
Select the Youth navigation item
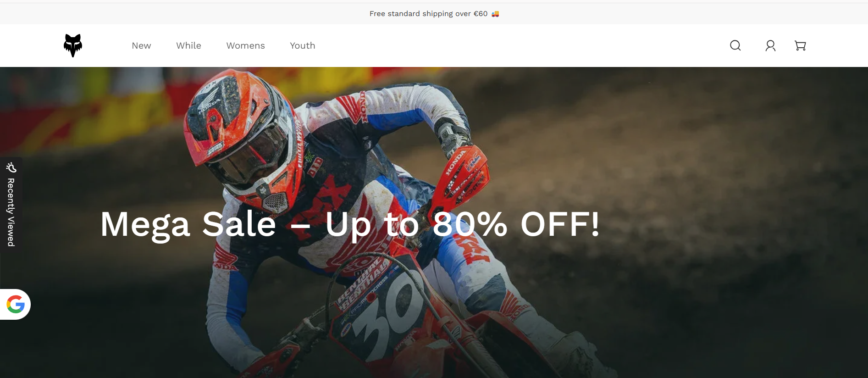click(303, 45)
